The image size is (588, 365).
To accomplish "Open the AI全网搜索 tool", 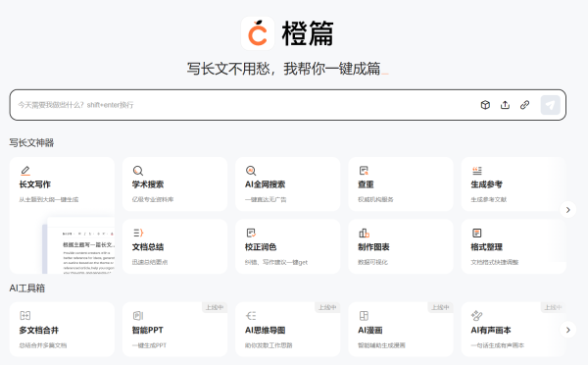I will tap(287, 184).
